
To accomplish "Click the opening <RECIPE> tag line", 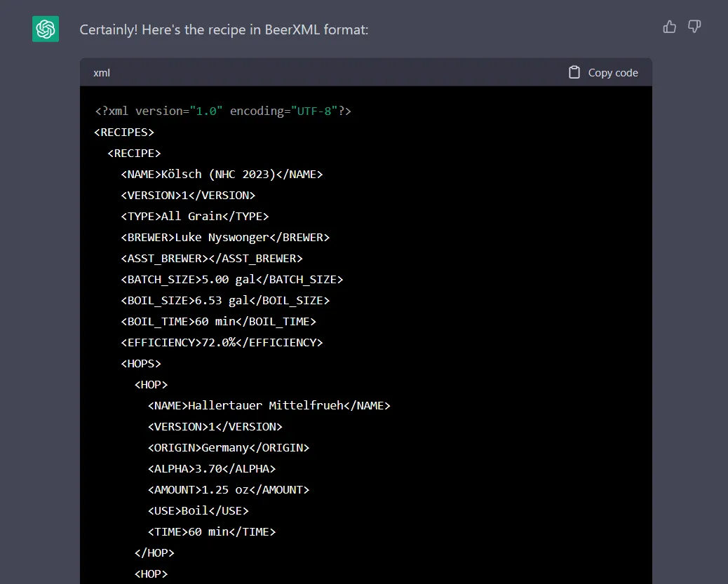I will click(134, 154).
